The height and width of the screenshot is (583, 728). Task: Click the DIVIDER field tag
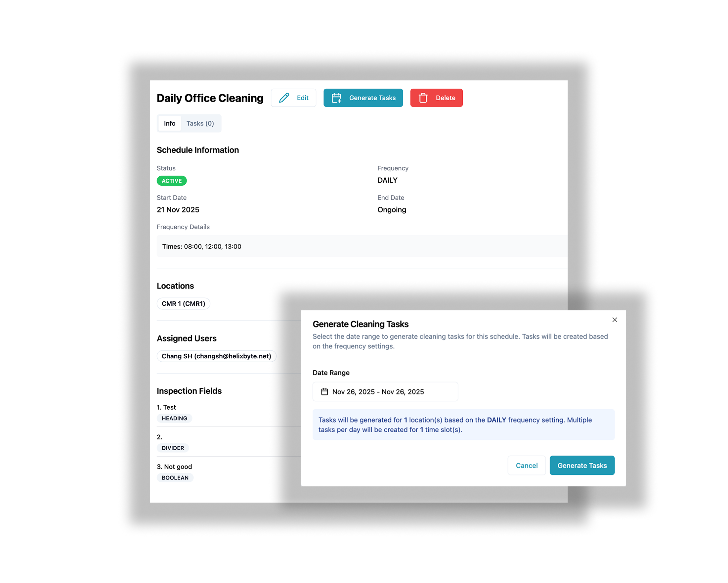point(173,448)
